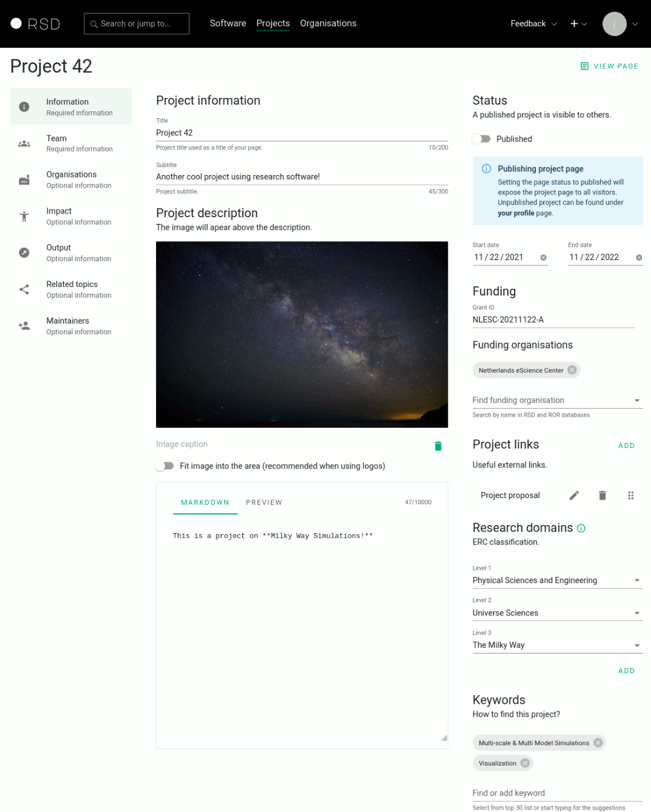Open Find funding organisation dropdown arrow
Screen dimensions: 651x812
click(637, 401)
